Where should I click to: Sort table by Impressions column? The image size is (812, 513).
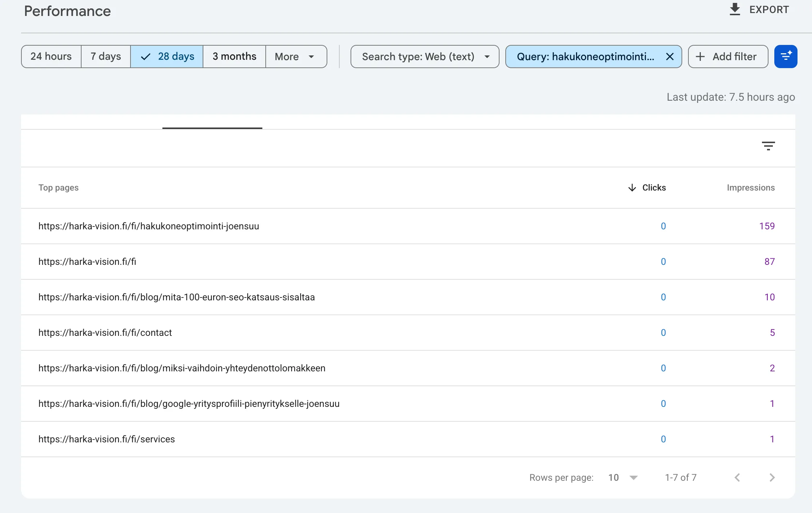(x=751, y=188)
